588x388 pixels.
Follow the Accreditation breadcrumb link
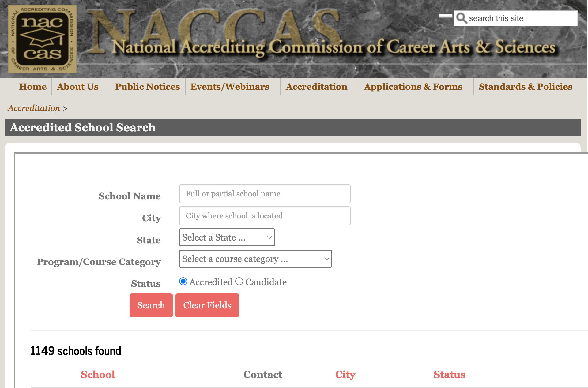(x=34, y=108)
